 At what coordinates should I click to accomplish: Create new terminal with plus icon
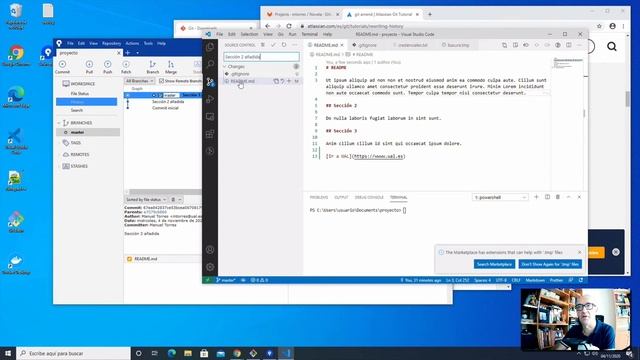tap(536, 197)
